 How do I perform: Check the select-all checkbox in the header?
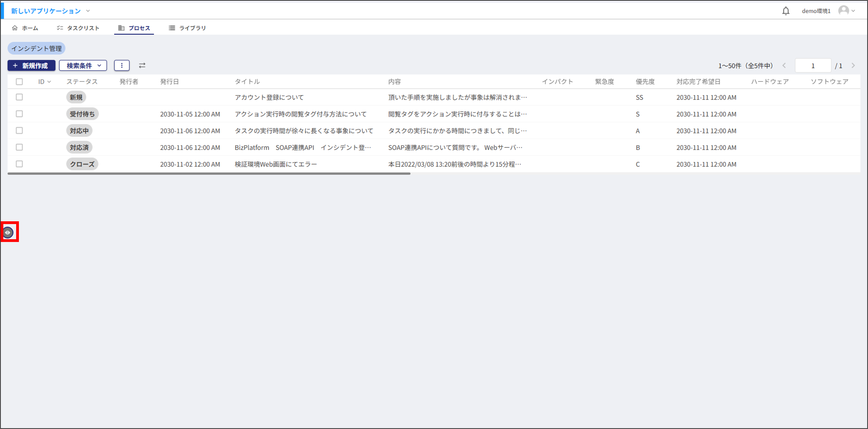[19, 82]
